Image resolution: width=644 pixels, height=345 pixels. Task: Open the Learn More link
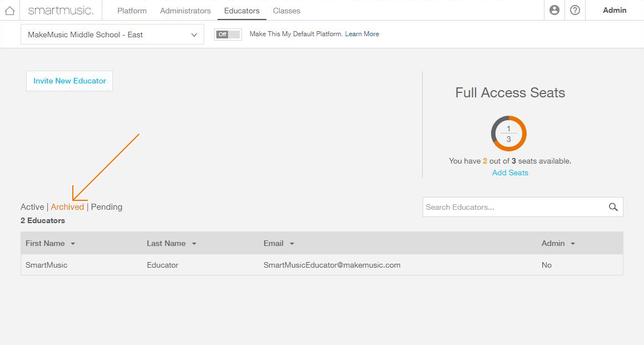pos(362,34)
